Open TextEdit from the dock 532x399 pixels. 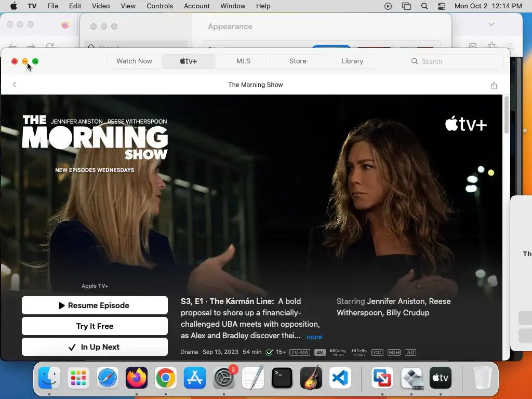(253, 377)
